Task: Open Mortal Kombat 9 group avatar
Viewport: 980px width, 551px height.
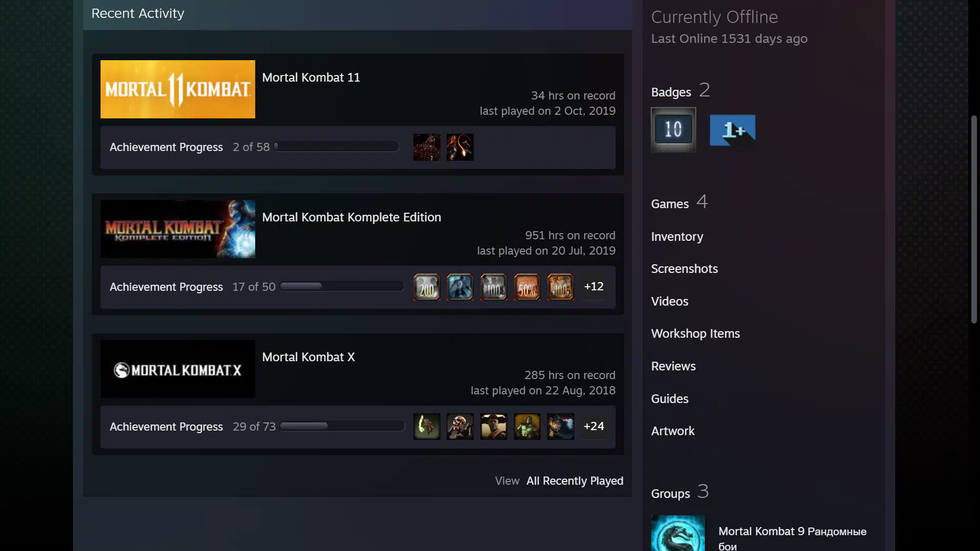Action: 678,533
